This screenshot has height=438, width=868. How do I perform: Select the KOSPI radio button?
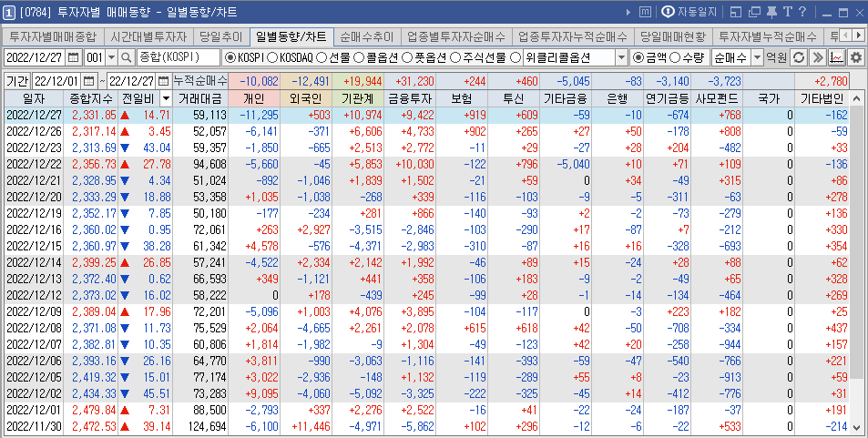230,57
